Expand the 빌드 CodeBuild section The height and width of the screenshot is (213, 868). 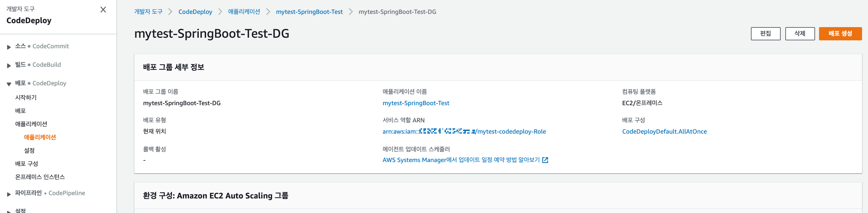[x=9, y=66]
